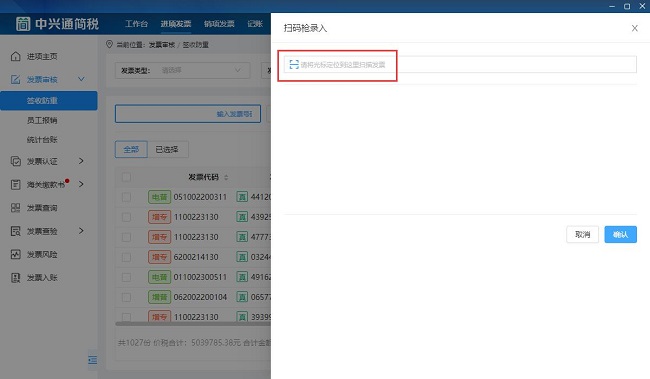Image resolution: width=650 pixels, height=379 pixels.
Task: Click the 发票代码 column header
Action: (x=203, y=177)
